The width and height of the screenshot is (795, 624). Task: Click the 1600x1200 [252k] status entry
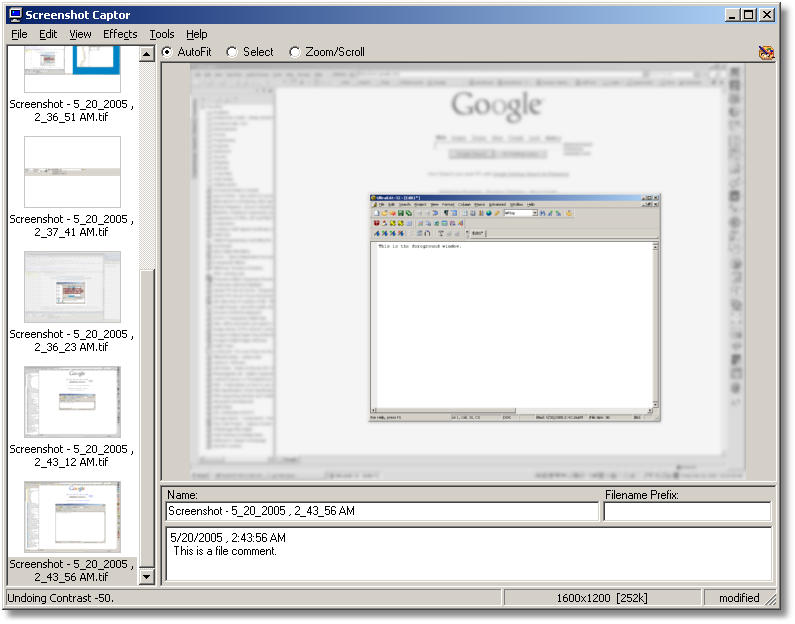(x=602, y=598)
